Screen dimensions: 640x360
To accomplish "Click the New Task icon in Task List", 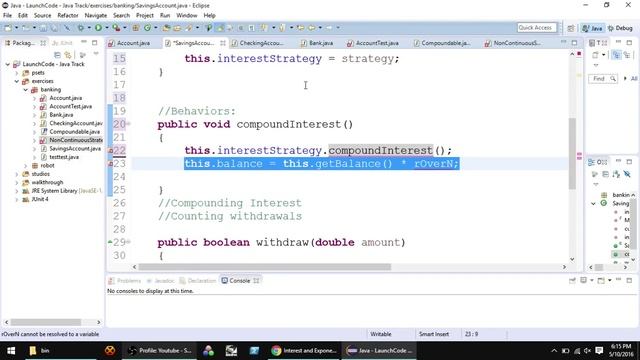I will coord(596,55).
